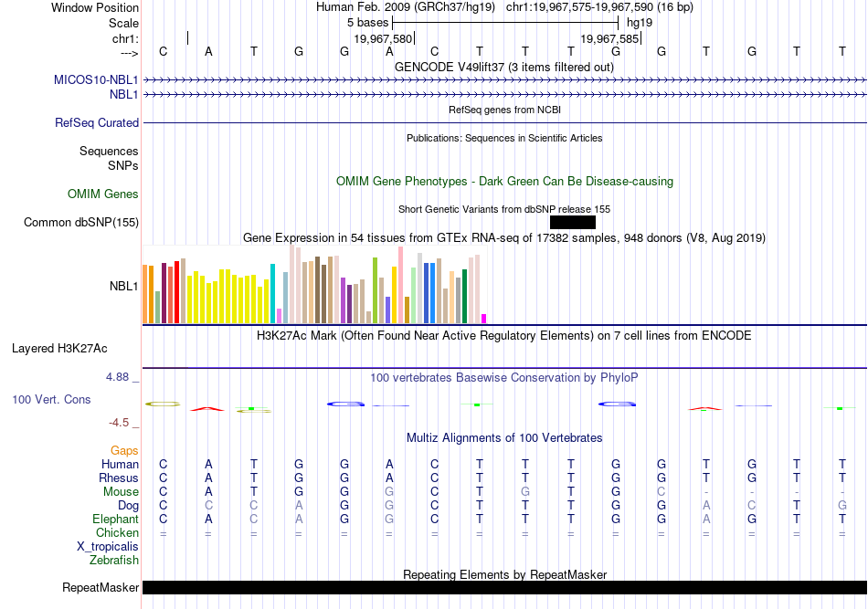Image resolution: width=868 pixels, height=609 pixels.
Task: Click the OMIM Genes track label
Action: 102,194
